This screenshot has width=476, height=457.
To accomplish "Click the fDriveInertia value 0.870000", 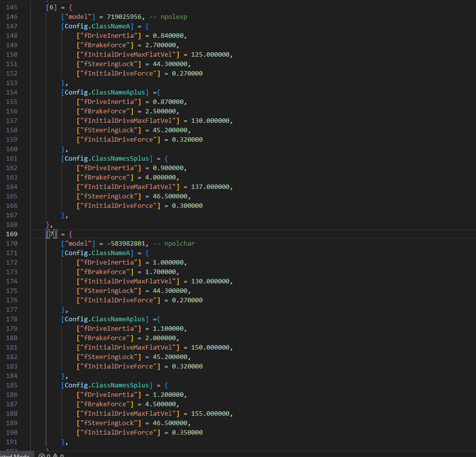I will [168, 101].
